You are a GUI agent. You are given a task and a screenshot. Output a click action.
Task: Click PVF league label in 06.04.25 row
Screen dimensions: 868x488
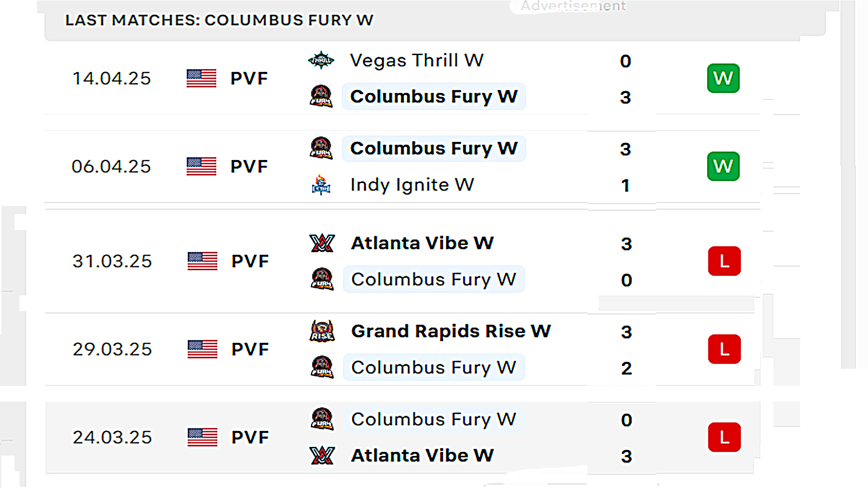pyautogui.click(x=249, y=166)
